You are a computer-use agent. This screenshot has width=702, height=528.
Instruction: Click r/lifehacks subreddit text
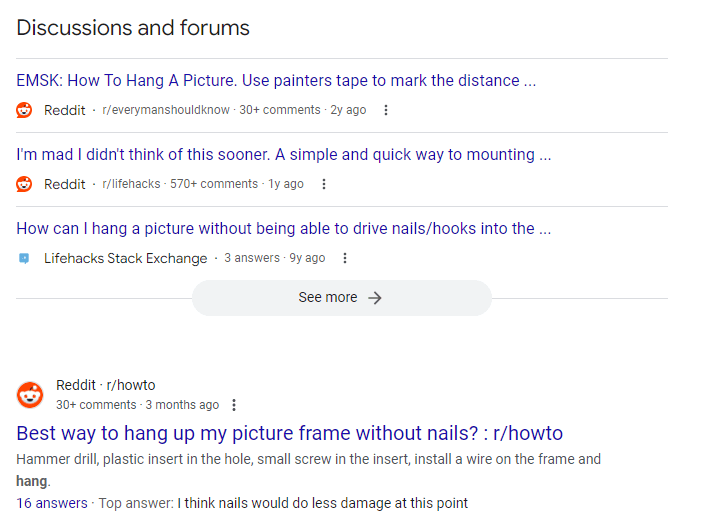[x=131, y=184]
